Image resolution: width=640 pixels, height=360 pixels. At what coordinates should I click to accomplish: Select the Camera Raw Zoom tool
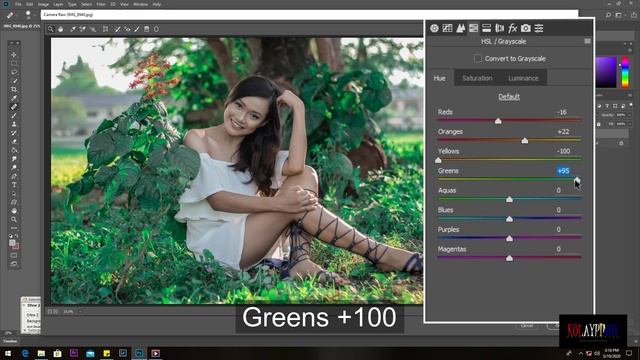[51, 29]
